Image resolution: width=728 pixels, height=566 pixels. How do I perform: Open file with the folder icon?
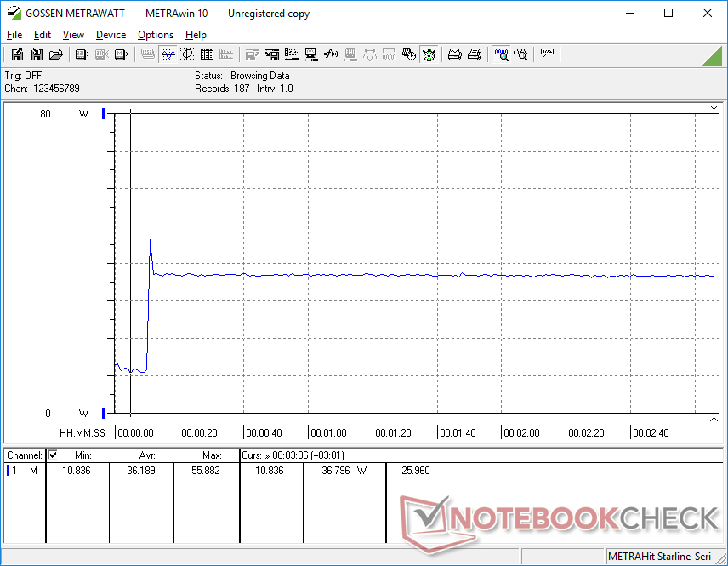tap(56, 54)
